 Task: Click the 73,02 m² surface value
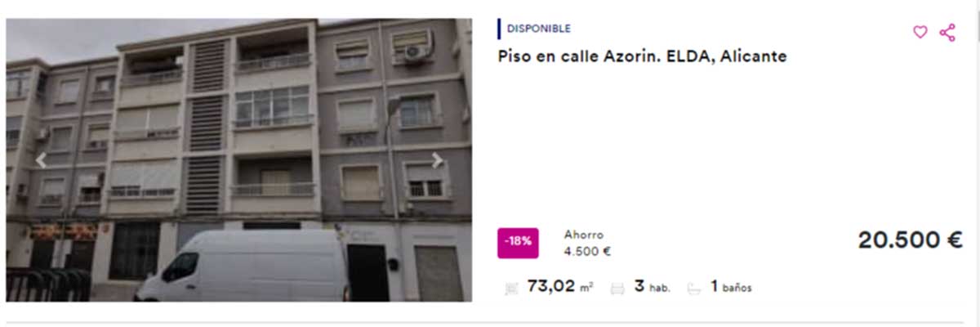[x=560, y=286]
